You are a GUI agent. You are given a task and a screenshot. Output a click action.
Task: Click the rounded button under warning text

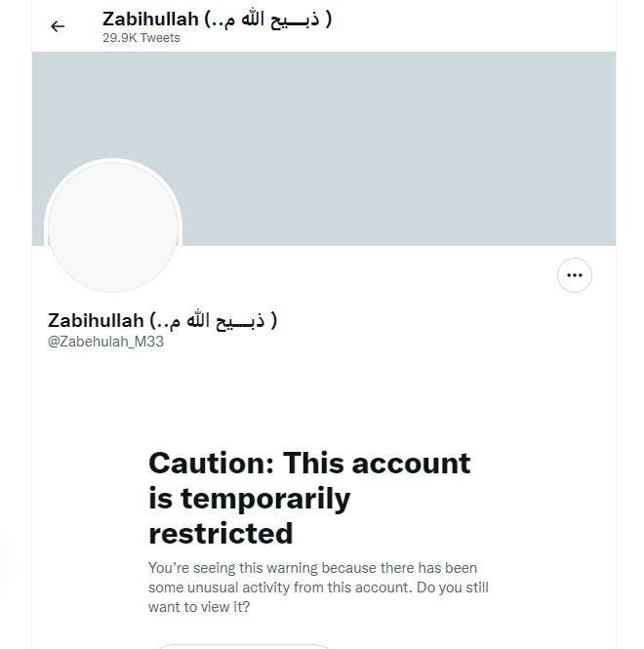[x=243, y=646]
